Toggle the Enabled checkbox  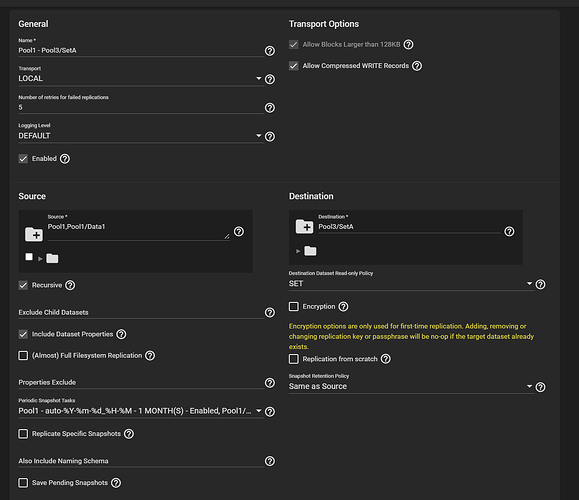click(x=23, y=159)
